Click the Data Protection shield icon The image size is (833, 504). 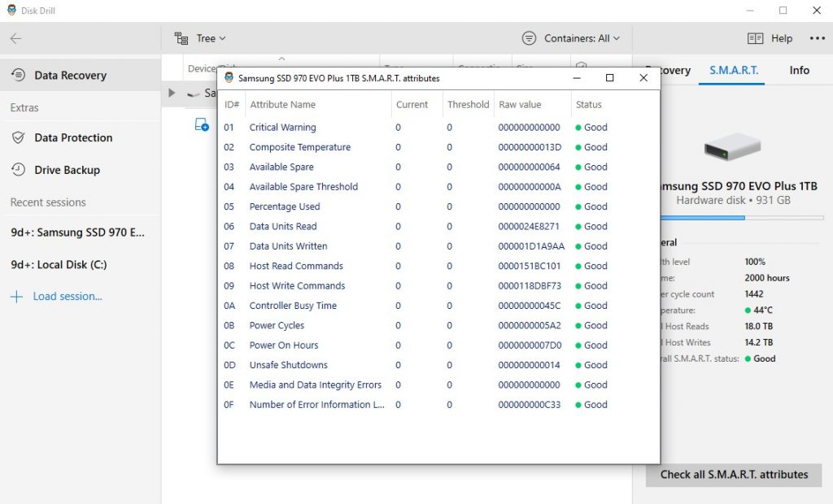18,137
